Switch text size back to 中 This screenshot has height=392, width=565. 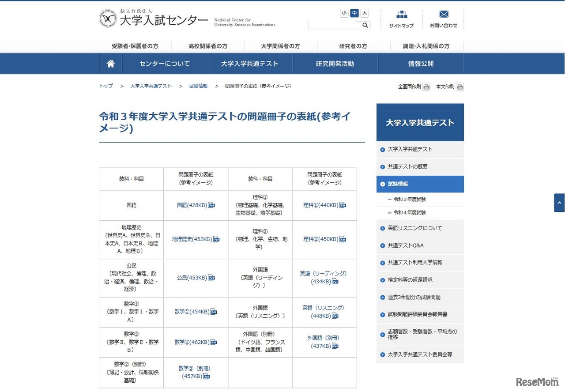click(x=354, y=13)
